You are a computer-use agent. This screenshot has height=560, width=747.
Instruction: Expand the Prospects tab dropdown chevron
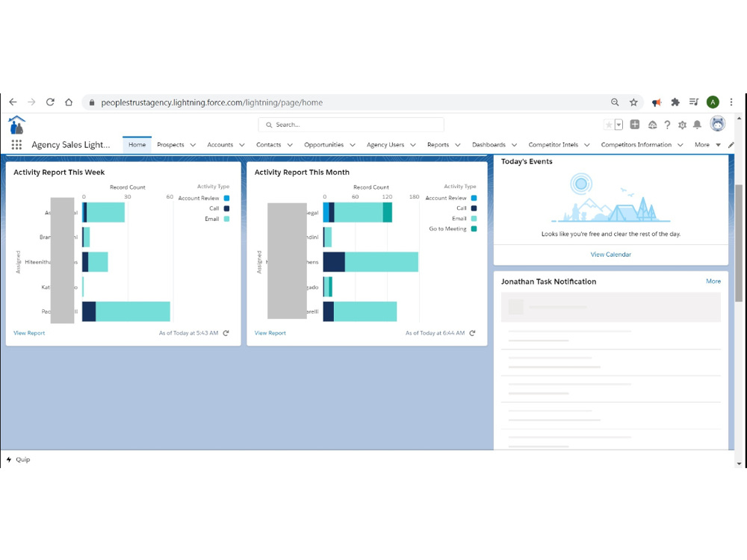tap(193, 146)
